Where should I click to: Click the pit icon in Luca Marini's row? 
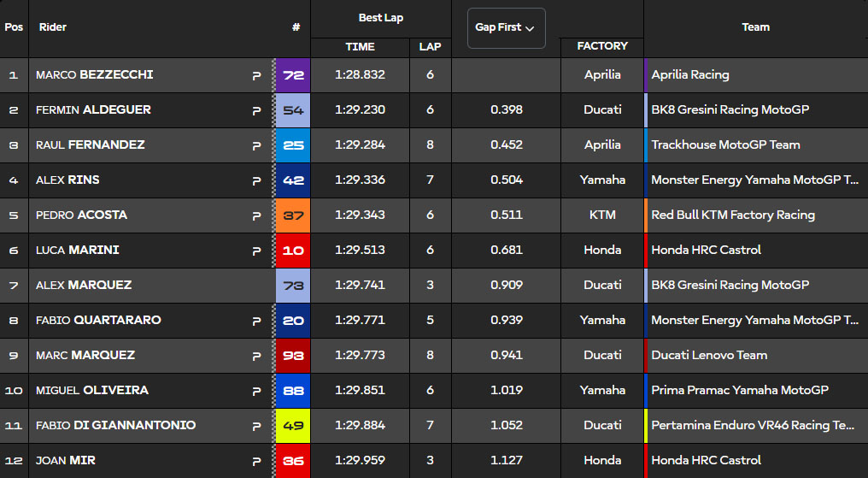pyautogui.click(x=256, y=251)
